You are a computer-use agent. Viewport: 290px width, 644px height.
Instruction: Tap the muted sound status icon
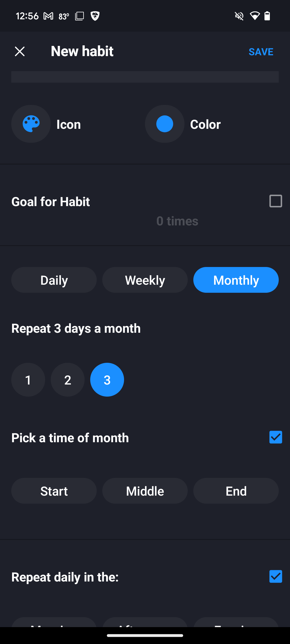239,16
